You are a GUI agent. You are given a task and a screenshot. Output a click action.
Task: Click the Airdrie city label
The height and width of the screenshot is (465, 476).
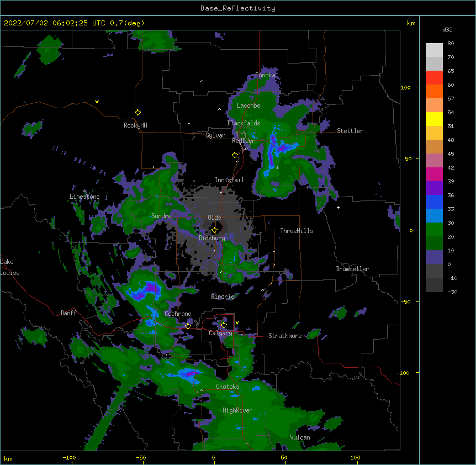[223, 297]
